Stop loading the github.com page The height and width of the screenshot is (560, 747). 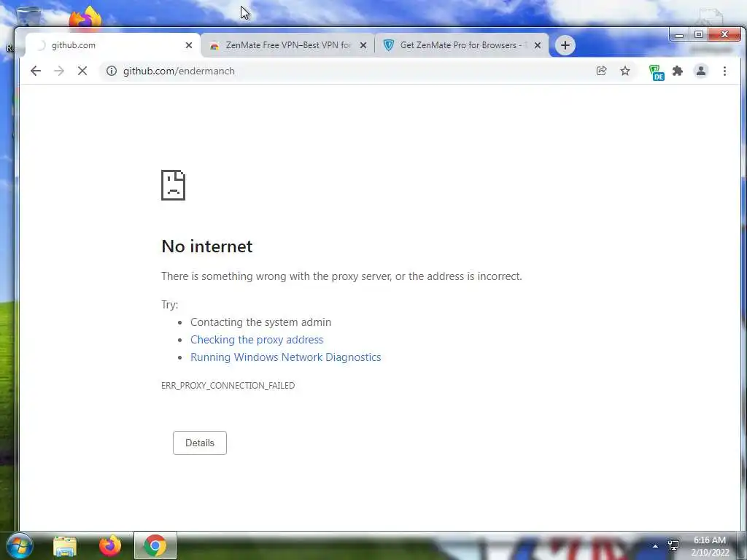[x=82, y=71]
